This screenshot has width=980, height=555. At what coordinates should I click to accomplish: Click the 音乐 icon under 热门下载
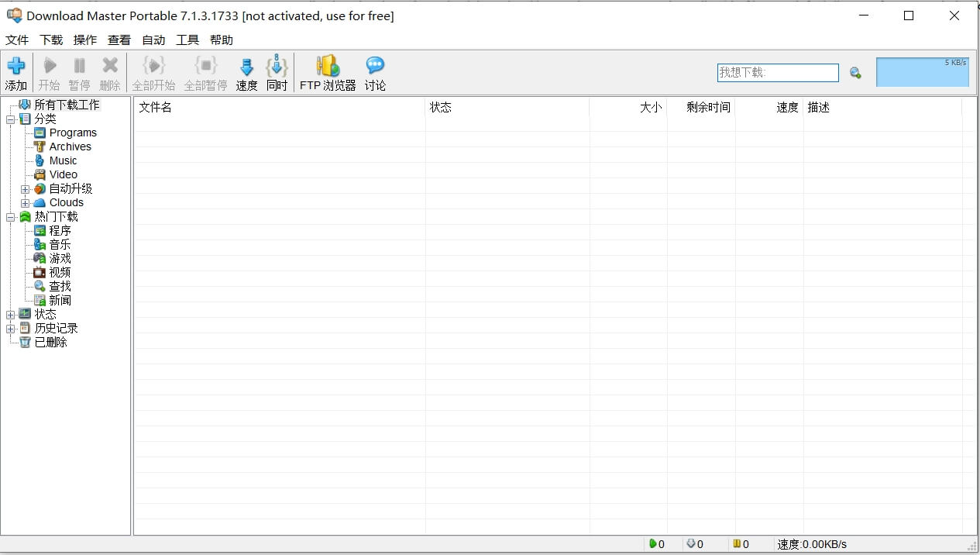tap(40, 244)
